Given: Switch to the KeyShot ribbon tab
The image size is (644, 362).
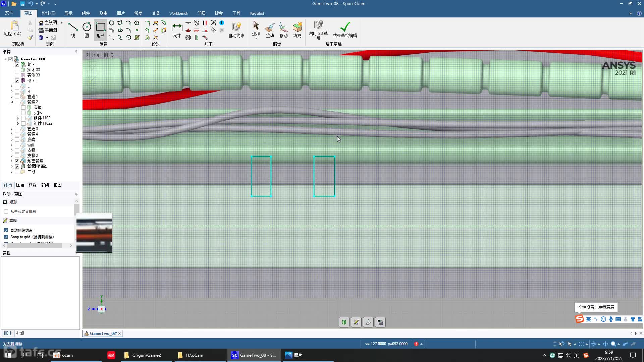Looking at the screenshot, I should (257, 13).
